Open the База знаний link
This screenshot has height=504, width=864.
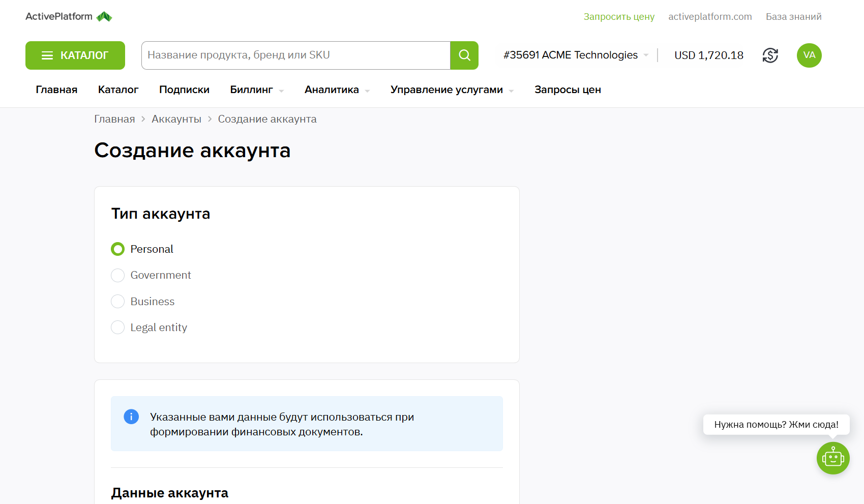pos(794,17)
